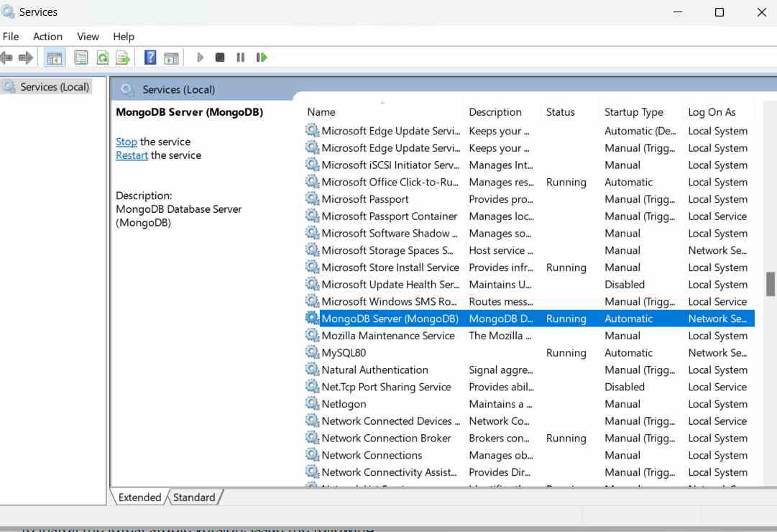
Task: Select the Microsoft iSCSI Initiator service name
Action: pyautogui.click(x=390, y=165)
